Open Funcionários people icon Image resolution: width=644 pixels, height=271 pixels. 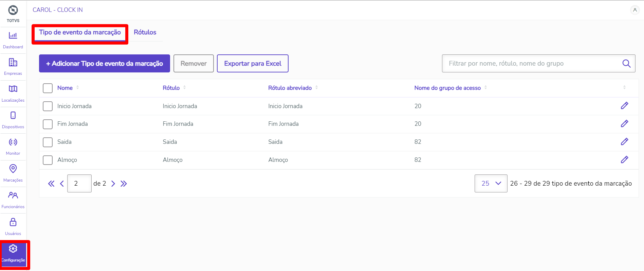(x=13, y=196)
